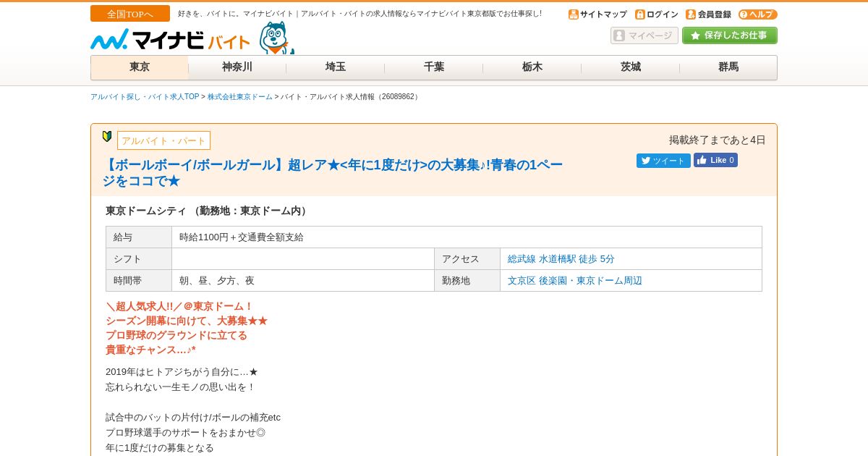Click the Facebook Like button
The image size is (868, 456).
[715, 160]
